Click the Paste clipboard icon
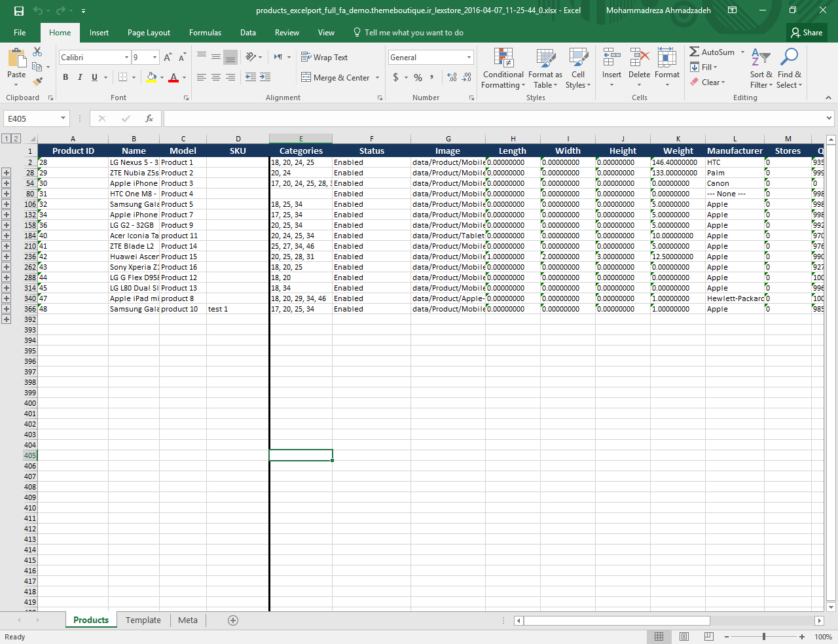Viewport: 838px width, 644px height. (16, 59)
